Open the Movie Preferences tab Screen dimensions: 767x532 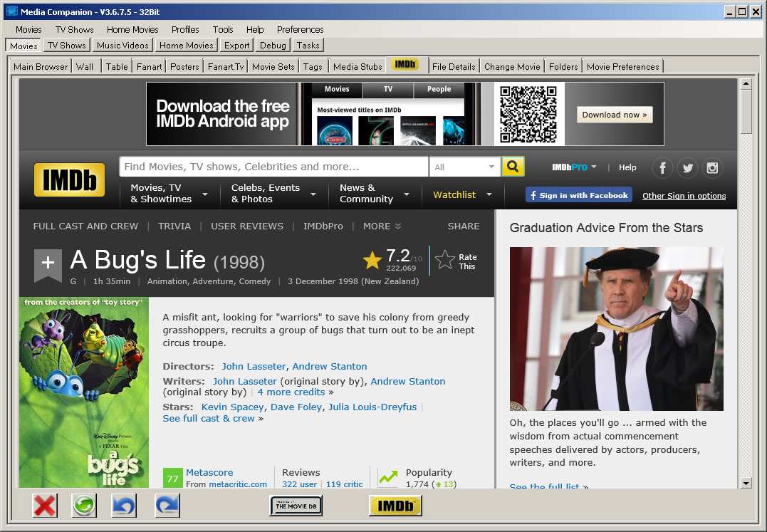623,66
